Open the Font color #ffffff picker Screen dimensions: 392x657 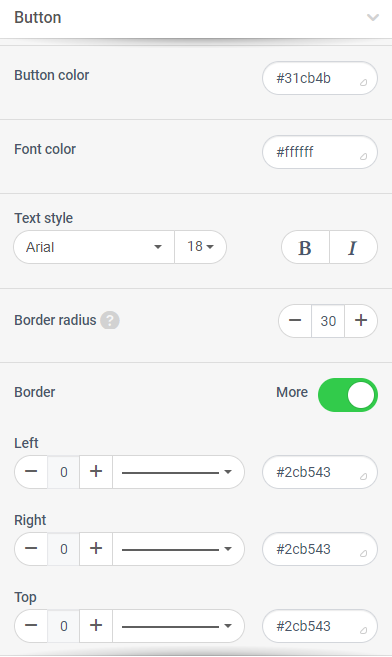coord(320,152)
